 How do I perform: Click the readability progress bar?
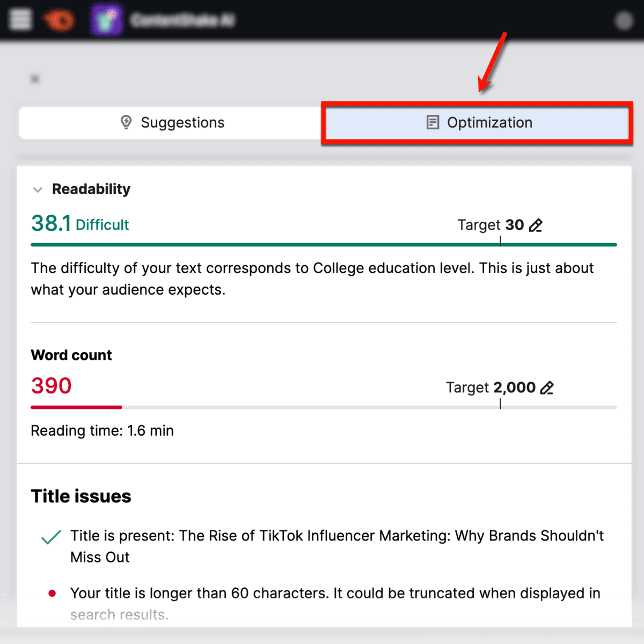pos(322,244)
